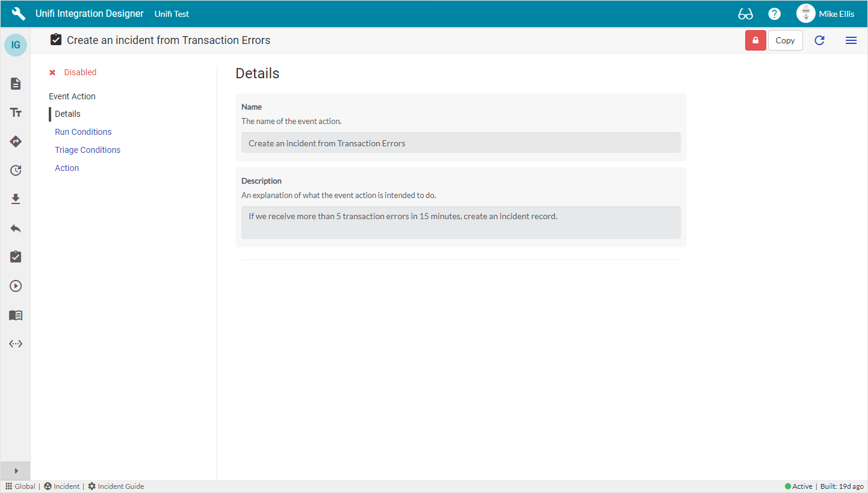Click the document icon in left sidebar
The width and height of the screenshot is (868, 493).
pos(16,84)
